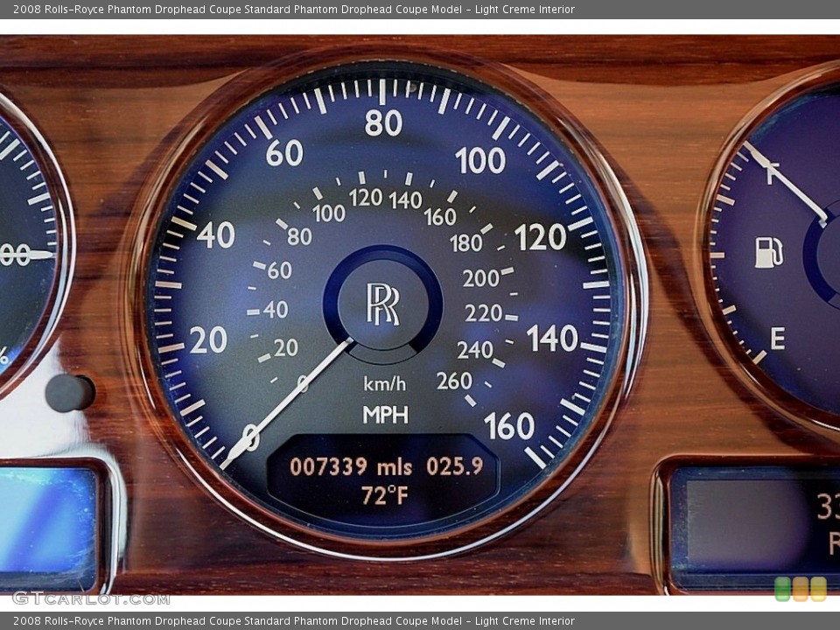
Task: Click the fuel pump icon on fuel gauge
Action: pos(769,252)
